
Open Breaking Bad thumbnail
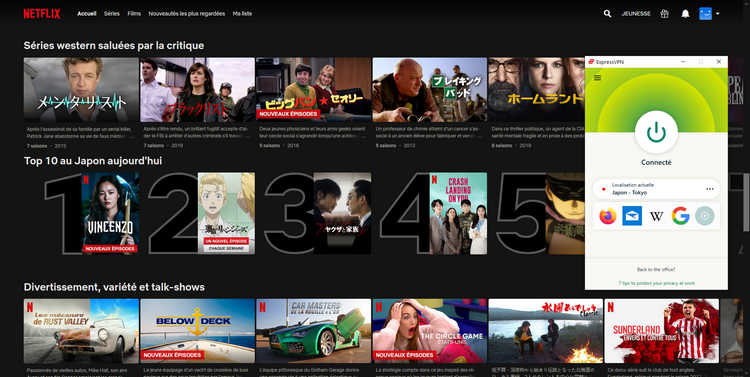click(430, 90)
